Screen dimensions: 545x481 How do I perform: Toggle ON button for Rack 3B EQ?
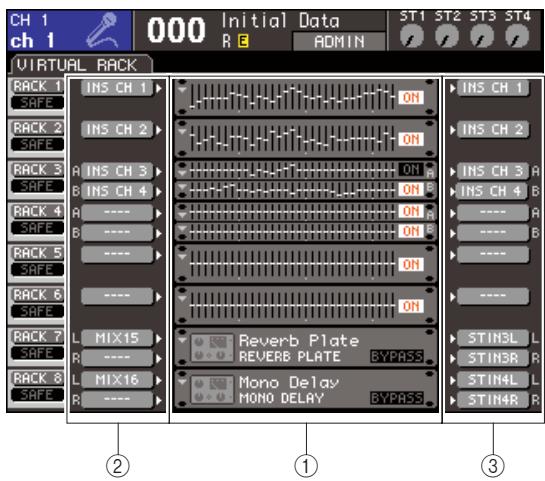411,190
